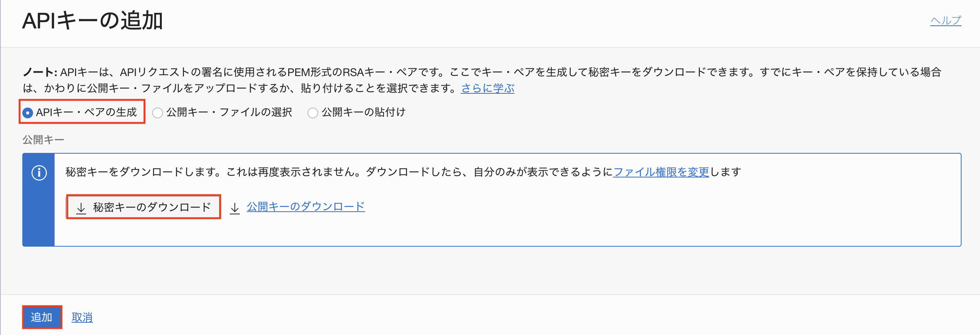Open the ファイル権限を変更 link

(x=661, y=172)
